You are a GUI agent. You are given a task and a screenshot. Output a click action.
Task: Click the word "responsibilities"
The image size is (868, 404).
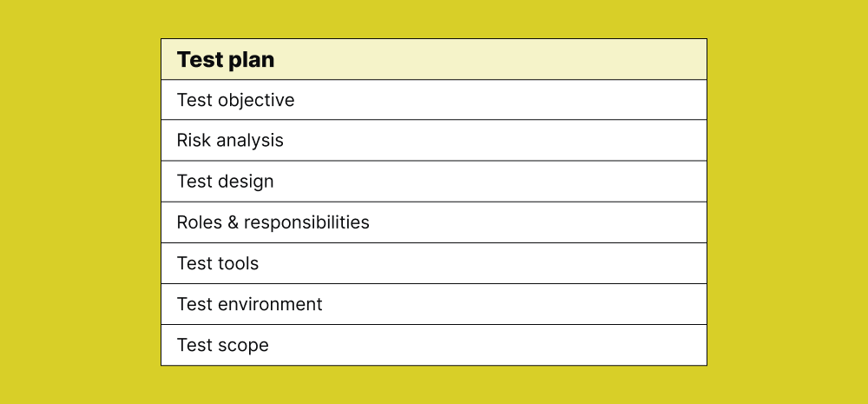(x=306, y=222)
